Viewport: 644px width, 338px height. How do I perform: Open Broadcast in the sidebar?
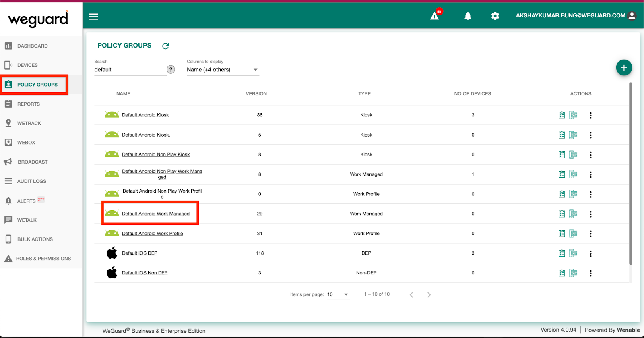[x=32, y=162]
